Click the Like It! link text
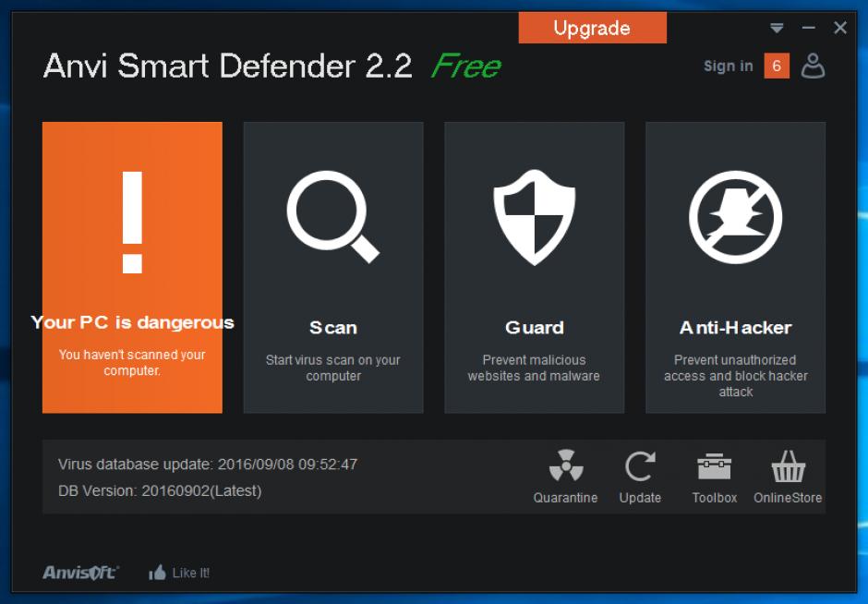The height and width of the screenshot is (604, 868). coord(191,573)
